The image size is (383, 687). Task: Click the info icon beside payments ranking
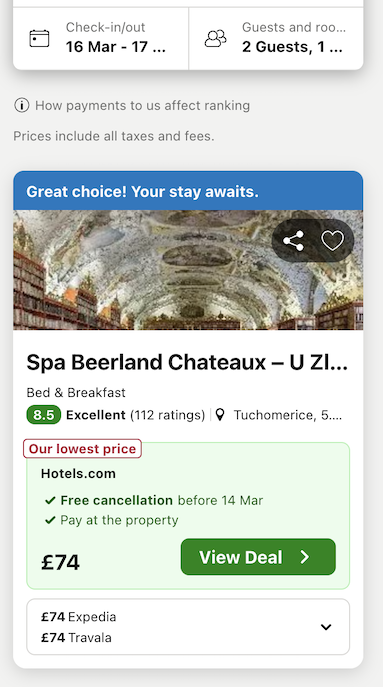tap(21, 106)
